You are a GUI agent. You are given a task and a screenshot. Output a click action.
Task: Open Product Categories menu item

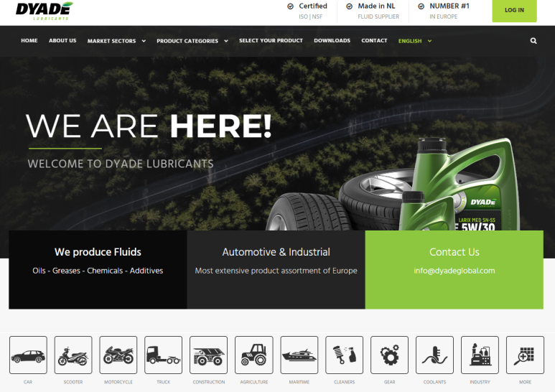pos(187,41)
